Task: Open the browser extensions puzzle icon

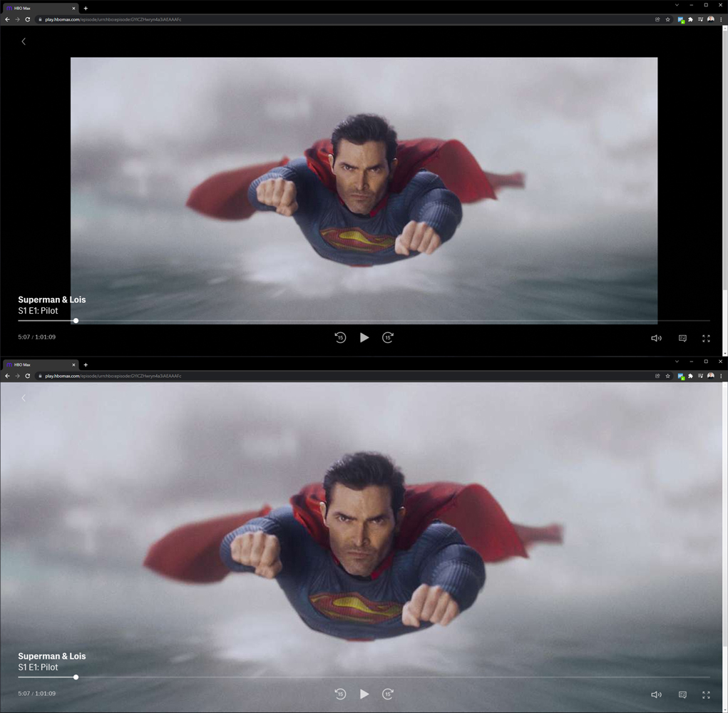Action: (691, 19)
